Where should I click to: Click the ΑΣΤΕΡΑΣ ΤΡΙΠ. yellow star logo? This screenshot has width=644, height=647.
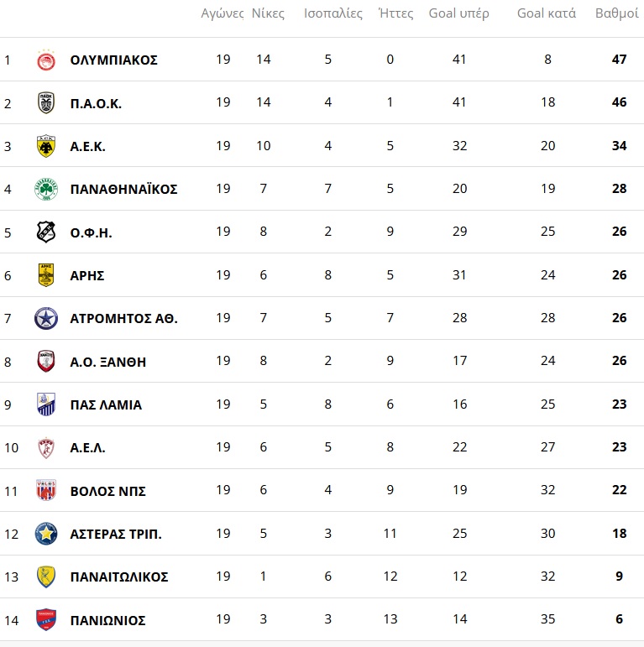click(46, 534)
